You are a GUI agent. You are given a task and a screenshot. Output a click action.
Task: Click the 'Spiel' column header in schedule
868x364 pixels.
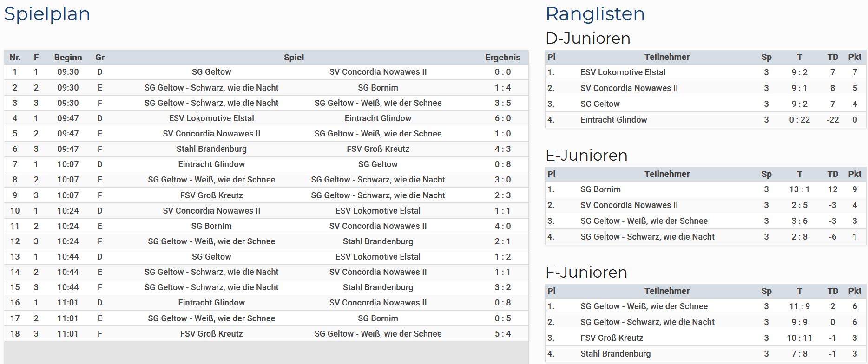tap(294, 58)
